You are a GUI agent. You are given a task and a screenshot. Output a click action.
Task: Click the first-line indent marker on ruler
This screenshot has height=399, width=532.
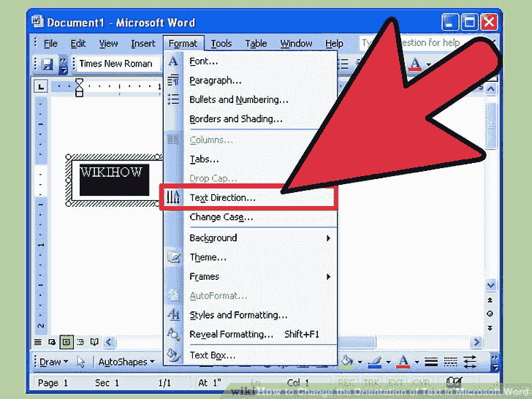(x=79, y=82)
